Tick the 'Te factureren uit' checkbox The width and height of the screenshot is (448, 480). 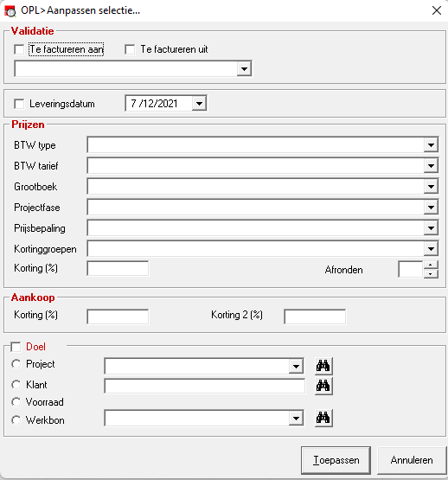point(130,49)
